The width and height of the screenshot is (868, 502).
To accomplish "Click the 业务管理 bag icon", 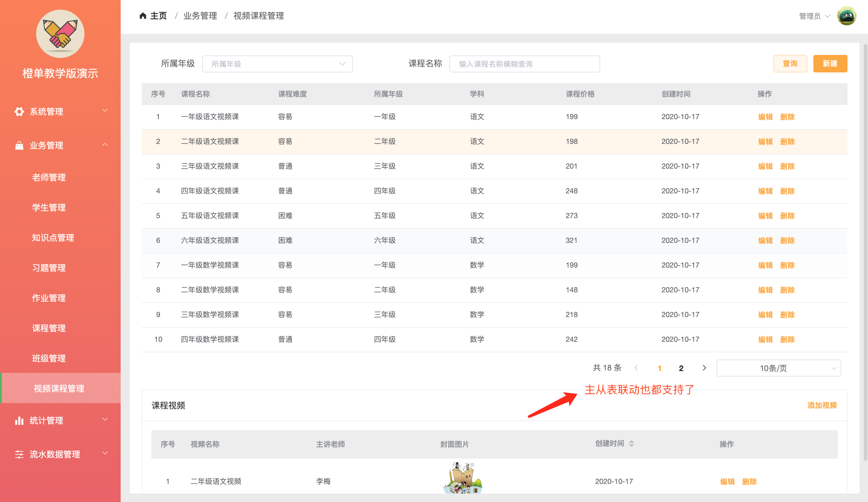I will click(19, 145).
